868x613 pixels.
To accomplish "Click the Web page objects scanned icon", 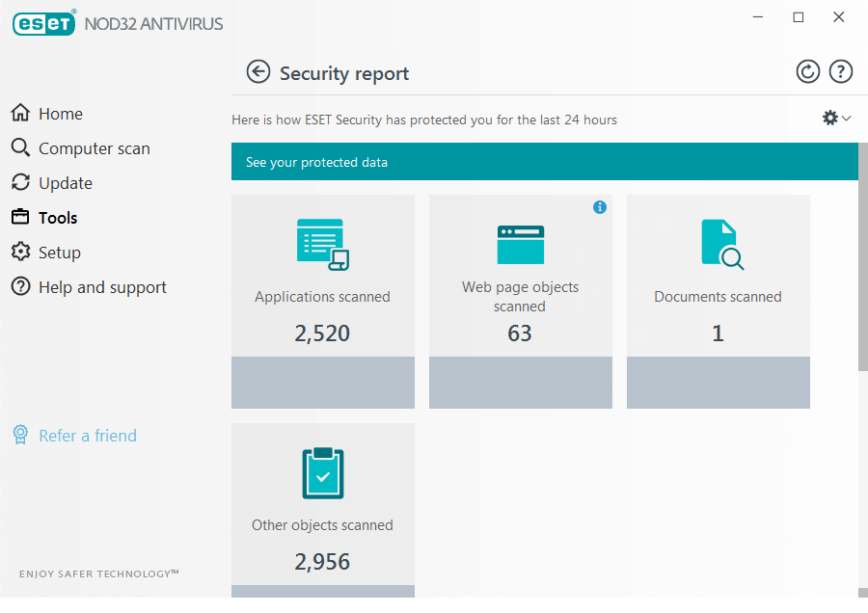I will [x=520, y=244].
